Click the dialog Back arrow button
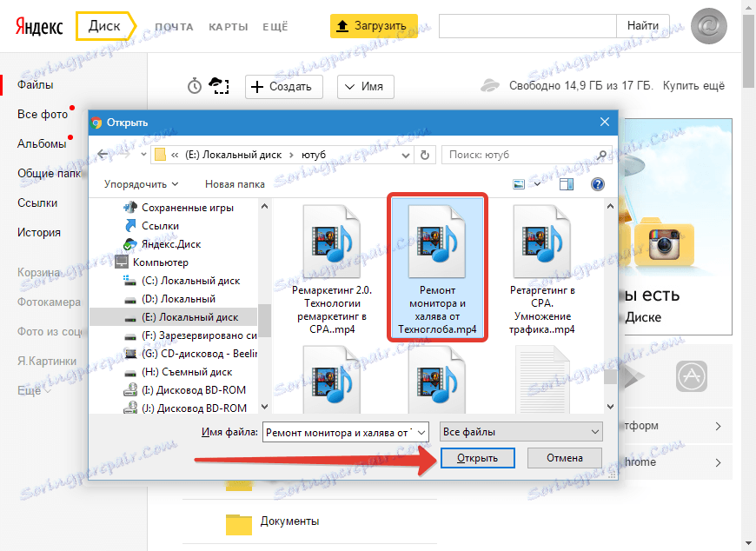Screen dimensions: 756x551 (x=103, y=155)
